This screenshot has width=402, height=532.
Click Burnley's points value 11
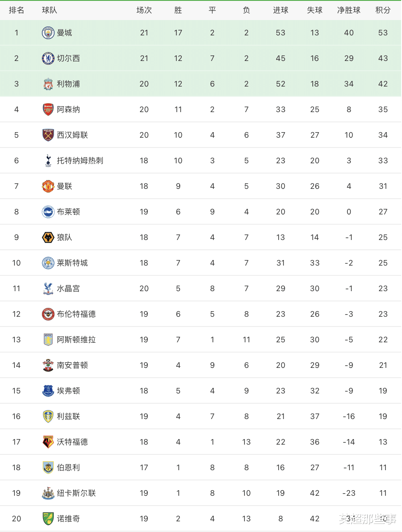point(383,468)
